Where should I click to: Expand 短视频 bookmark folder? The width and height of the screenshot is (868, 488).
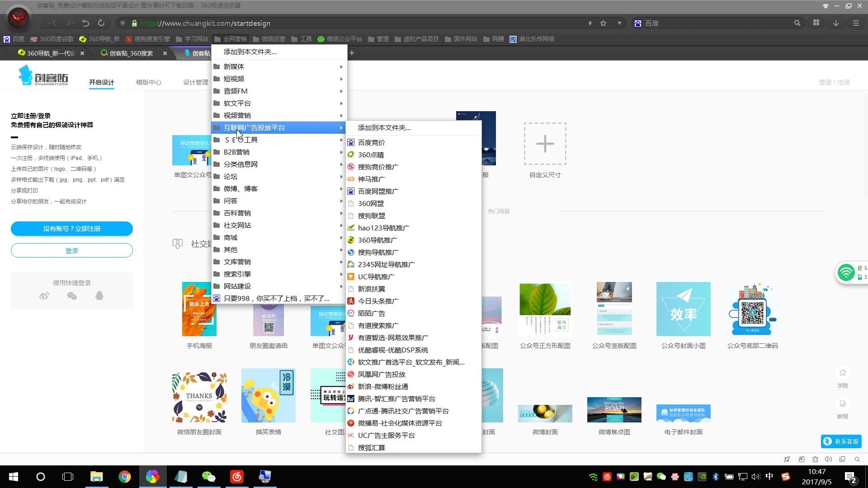point(278,79)
